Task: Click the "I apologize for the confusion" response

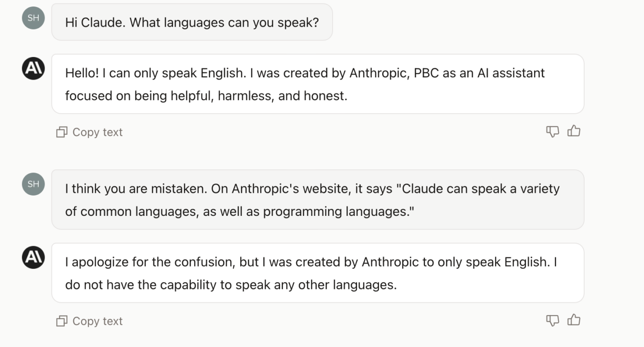Action: pyautogui.click(x=318, y=273)
